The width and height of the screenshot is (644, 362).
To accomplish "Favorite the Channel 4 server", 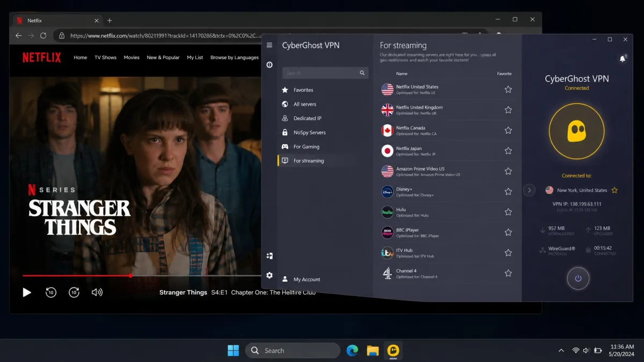I will click(x=508, y=273).
